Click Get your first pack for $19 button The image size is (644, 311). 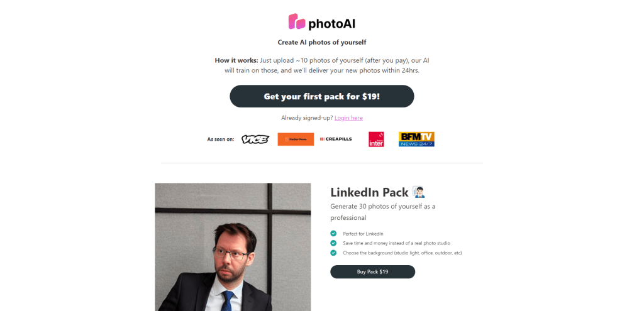point(321,96)
